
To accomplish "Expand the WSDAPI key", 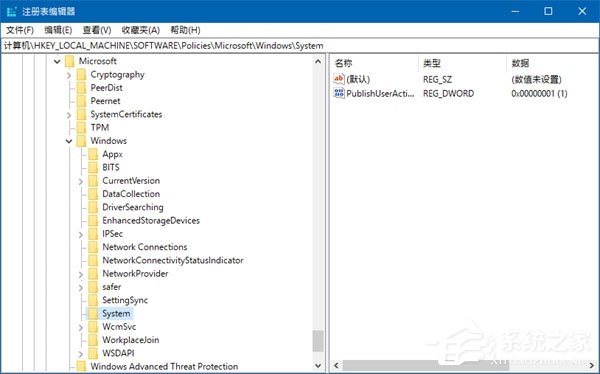I will [x=81, y=354].
